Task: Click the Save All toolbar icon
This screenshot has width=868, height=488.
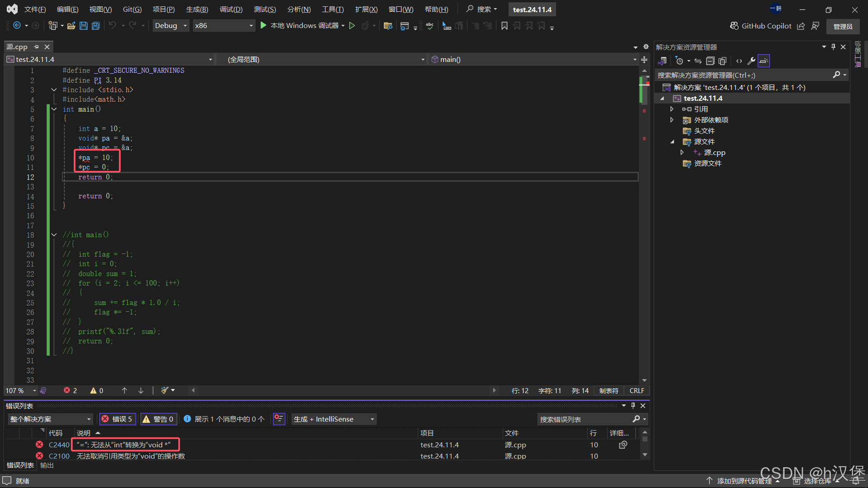Action: (x=96, y=26)
